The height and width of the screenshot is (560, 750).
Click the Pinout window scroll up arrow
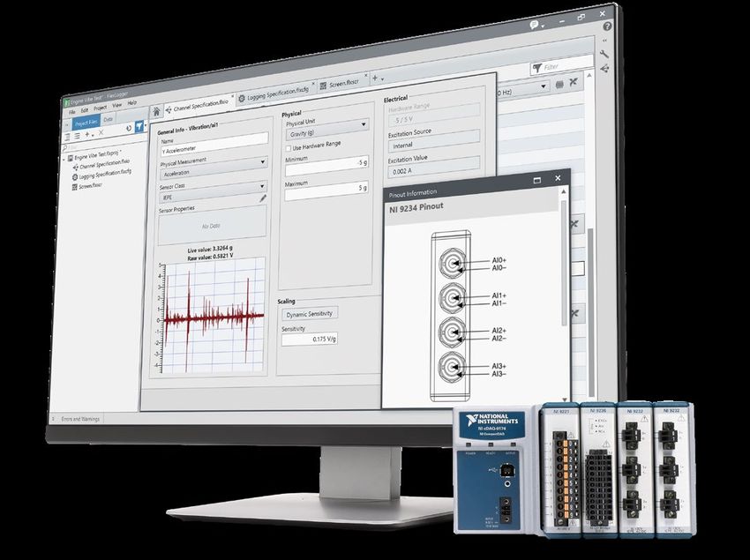564,191
